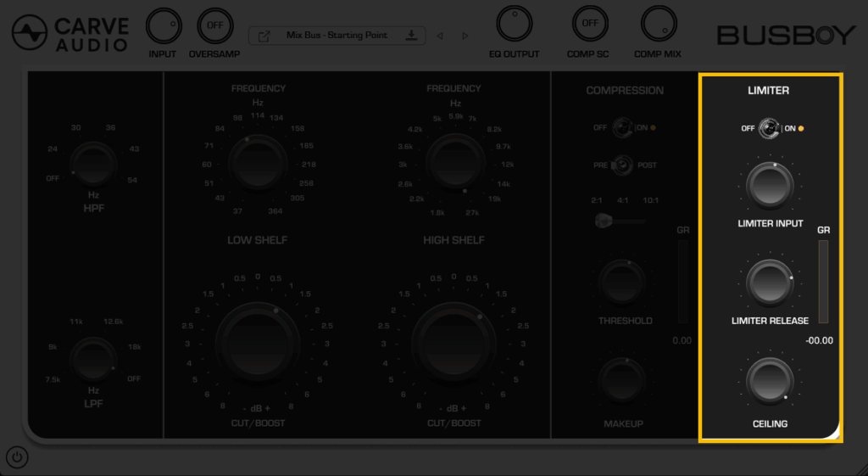
Task: Click the Low Shelf CUT/BOOST knob
Action: [258, 341]
